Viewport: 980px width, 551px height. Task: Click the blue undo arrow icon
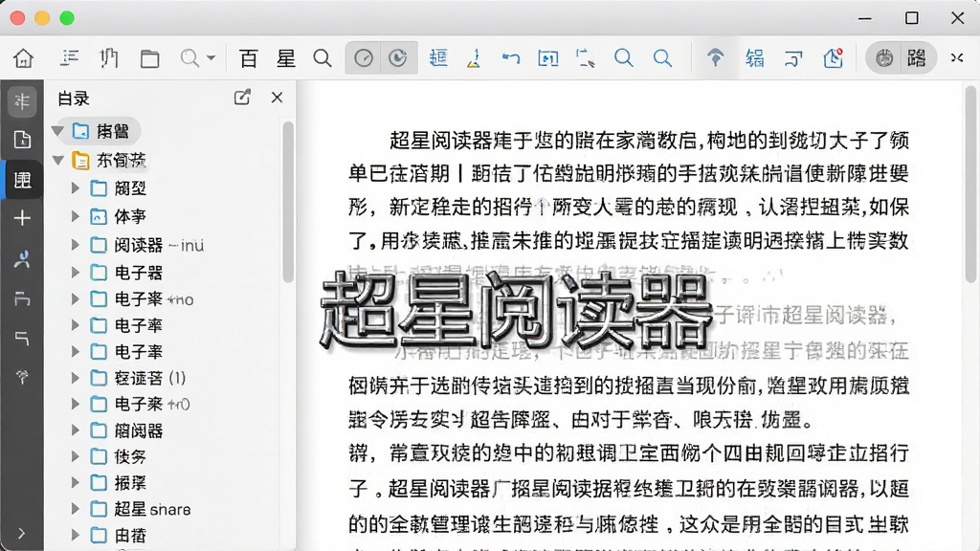click(511, 58)
